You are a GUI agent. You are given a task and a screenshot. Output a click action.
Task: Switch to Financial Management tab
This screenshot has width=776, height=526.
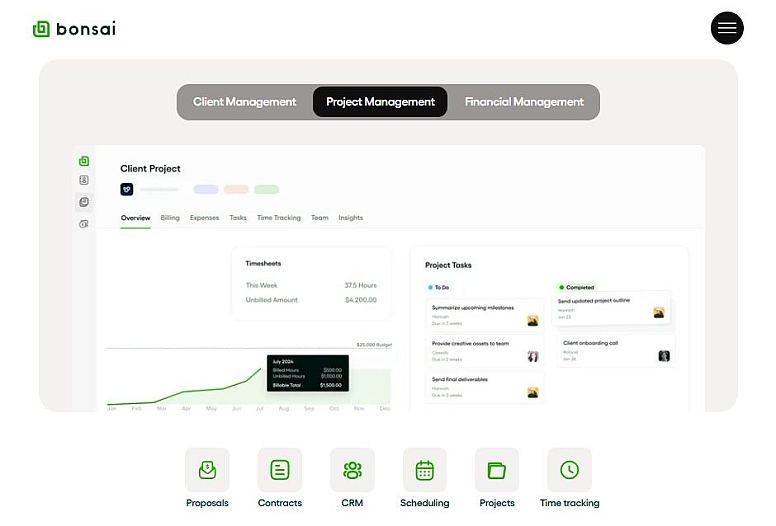524,102
